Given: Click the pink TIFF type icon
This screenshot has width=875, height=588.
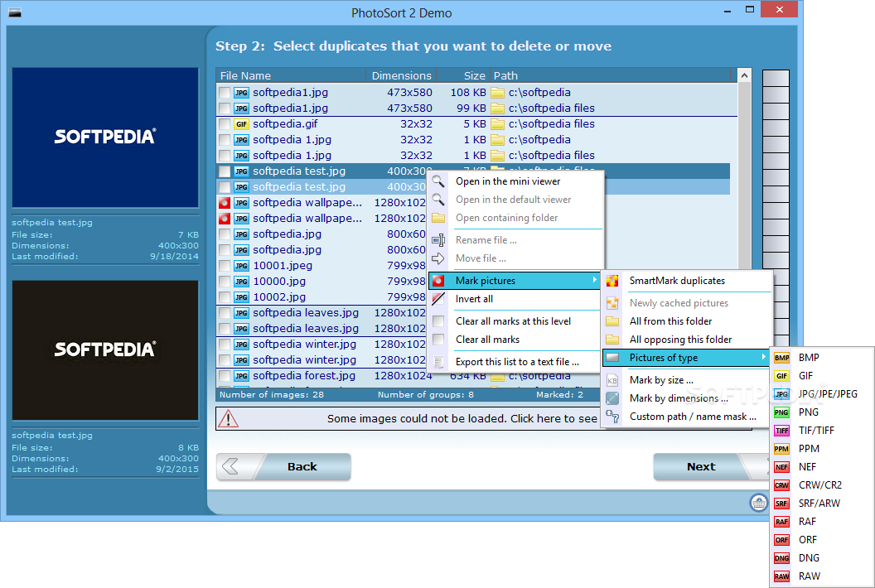Looking at the screenshot, I should tap(782, 431).
